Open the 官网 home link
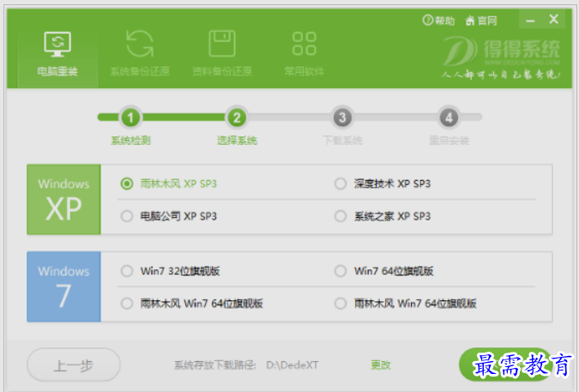Screen dimensions: 579x392 (x=481, y=21)
